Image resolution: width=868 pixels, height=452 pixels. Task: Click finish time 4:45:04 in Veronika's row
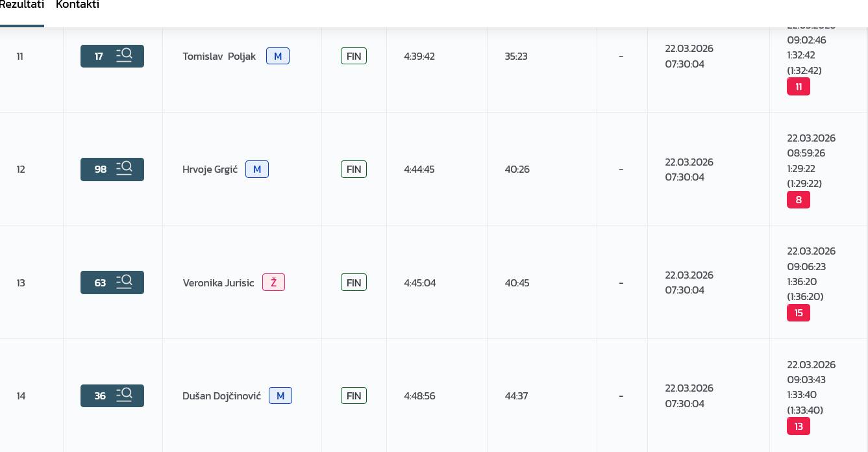[x=419, y=282]
